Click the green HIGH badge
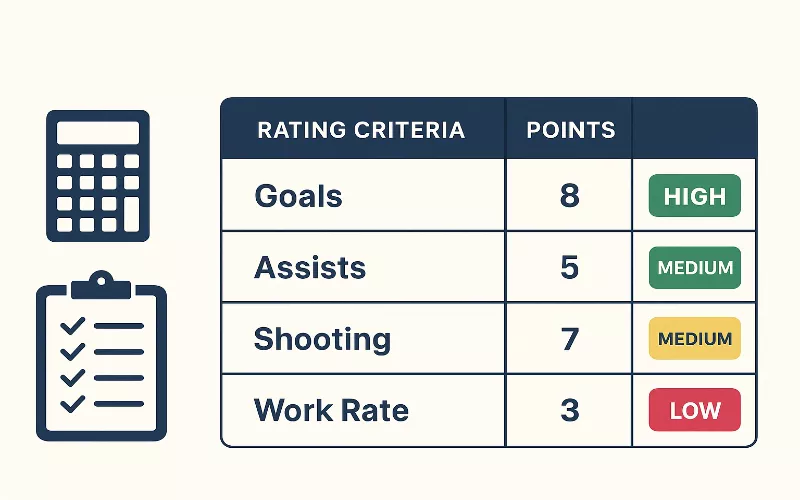Viewport: 800px width, 500px height. [695, 196]
